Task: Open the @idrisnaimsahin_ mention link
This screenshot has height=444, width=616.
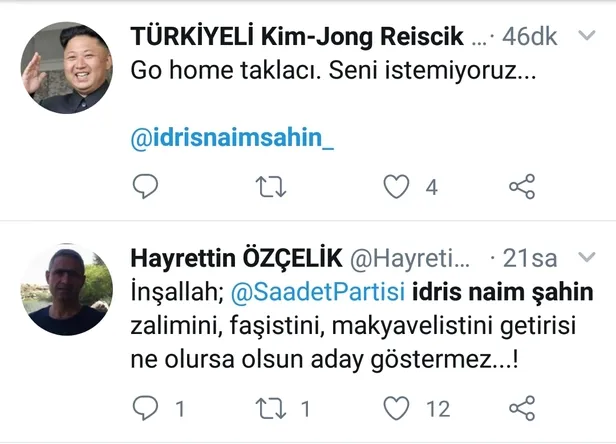Action: (x=232, y=138)
